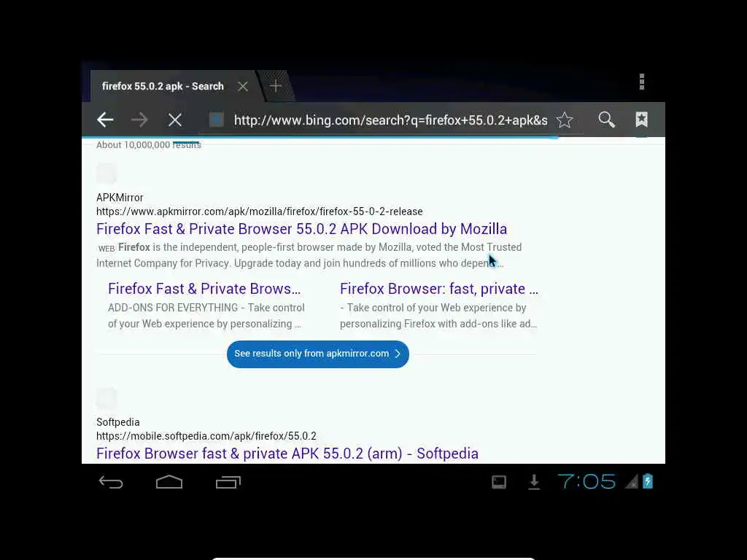
Task: Open search via the magnifying glass icon
Action: (x=606, y=120)
